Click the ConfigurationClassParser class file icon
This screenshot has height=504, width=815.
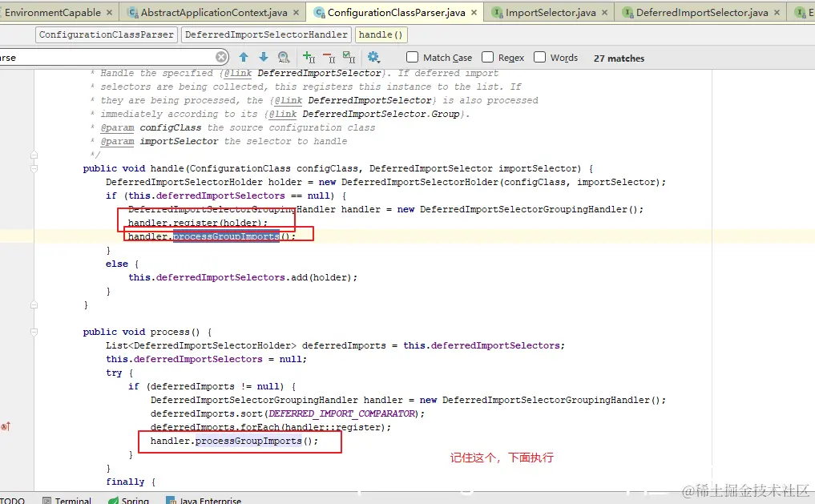pyautogui.click(x=320, y=13)
